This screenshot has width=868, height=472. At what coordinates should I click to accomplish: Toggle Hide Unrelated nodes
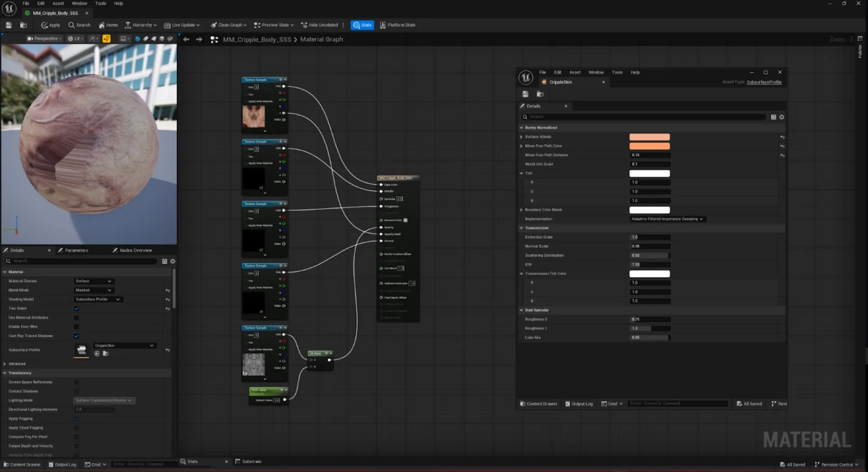pyautogui.click(x=319, y=25)
